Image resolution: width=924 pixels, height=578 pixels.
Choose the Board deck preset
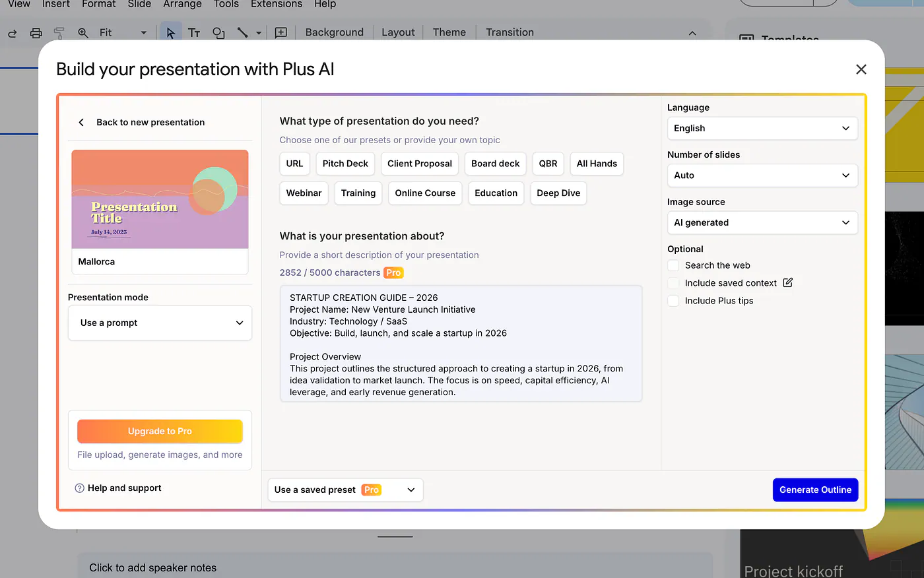point(496,164)
